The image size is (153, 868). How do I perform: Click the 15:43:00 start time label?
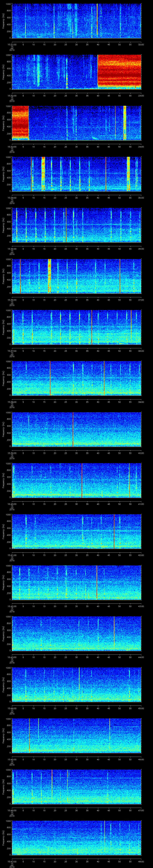(x=12, y=657)
